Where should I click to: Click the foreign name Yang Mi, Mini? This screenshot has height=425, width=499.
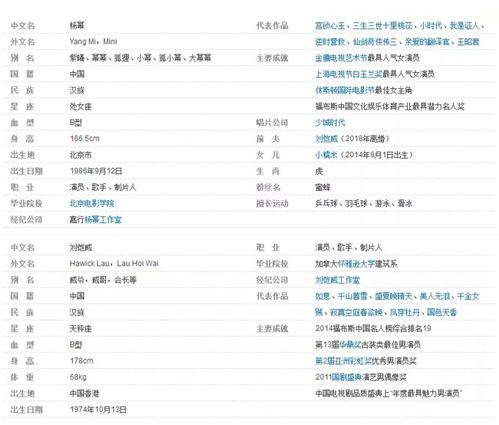pos(93,42)
